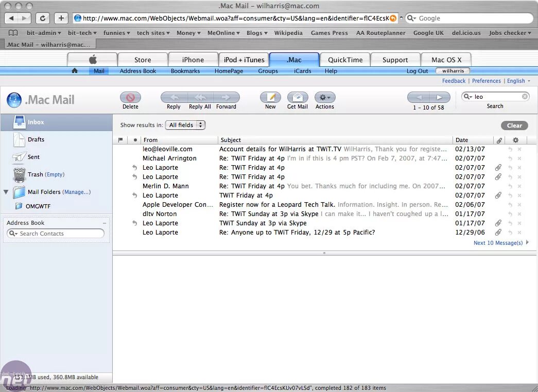Click the Clear search results button

point(514,126)
